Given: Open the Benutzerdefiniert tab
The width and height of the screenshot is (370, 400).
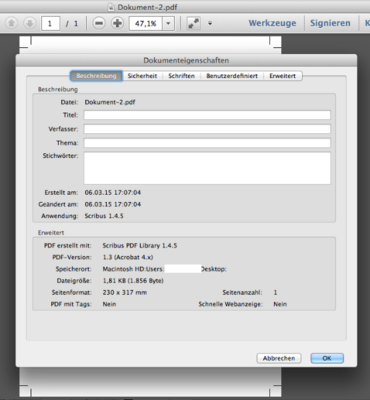Looking at the screenshot, I should (232, 76).
